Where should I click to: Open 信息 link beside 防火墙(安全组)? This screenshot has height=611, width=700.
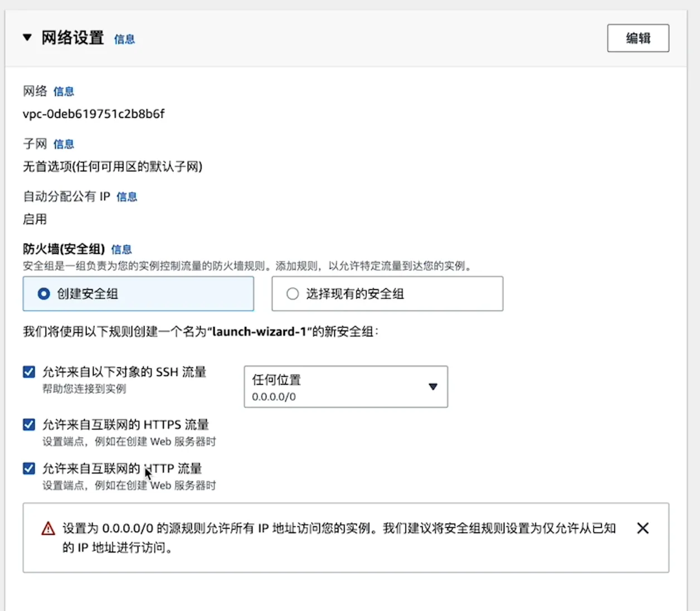121,249
